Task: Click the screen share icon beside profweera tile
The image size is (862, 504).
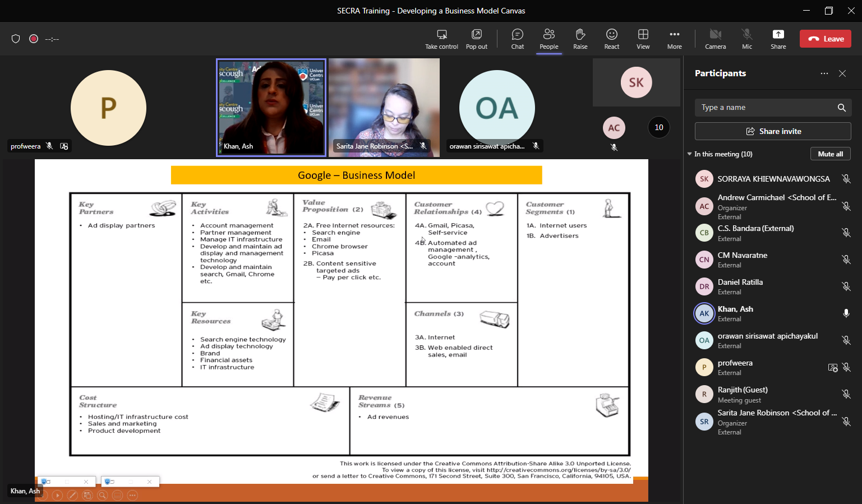Action: click(x=64, y=146)
